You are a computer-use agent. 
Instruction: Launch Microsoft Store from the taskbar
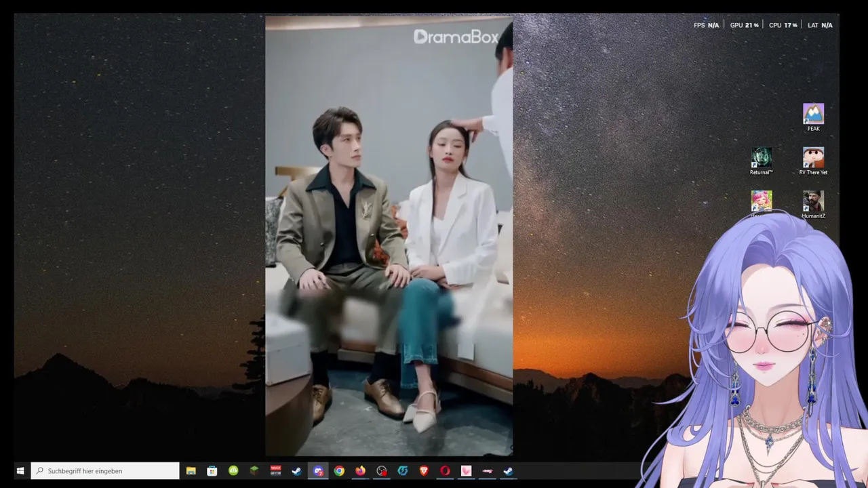pyautogui.click(x=212, y=471)
